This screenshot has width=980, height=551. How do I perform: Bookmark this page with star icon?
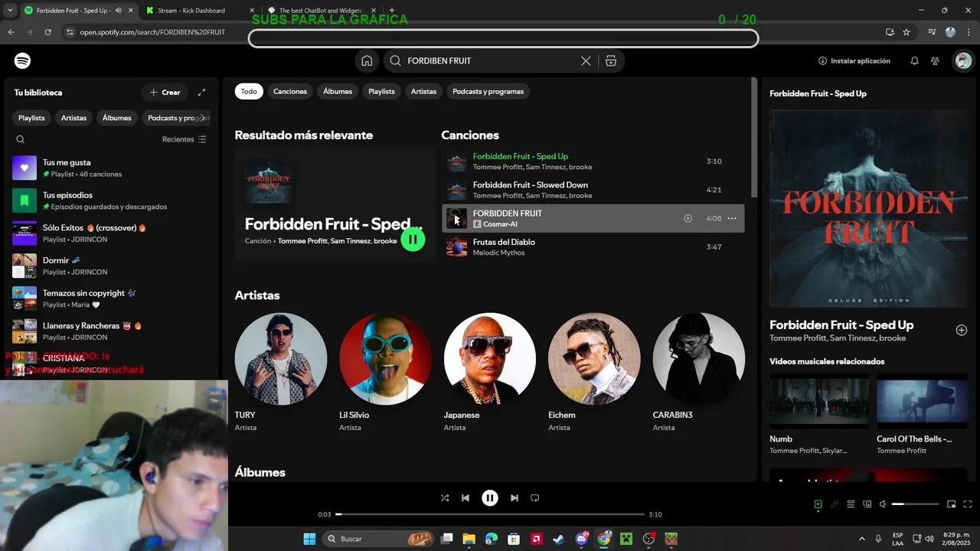coord(906,32)
